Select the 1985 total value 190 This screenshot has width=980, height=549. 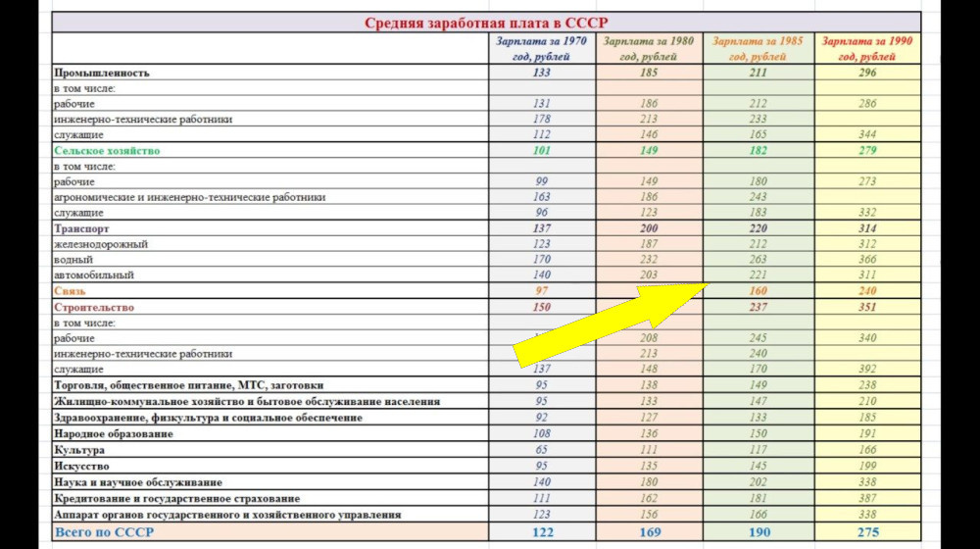(759, 532)
